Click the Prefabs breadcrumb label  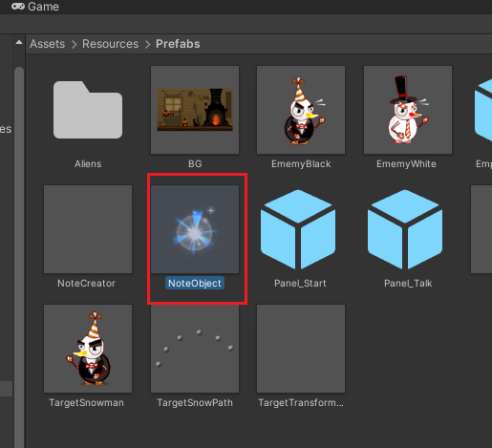(x=178, y=44)
